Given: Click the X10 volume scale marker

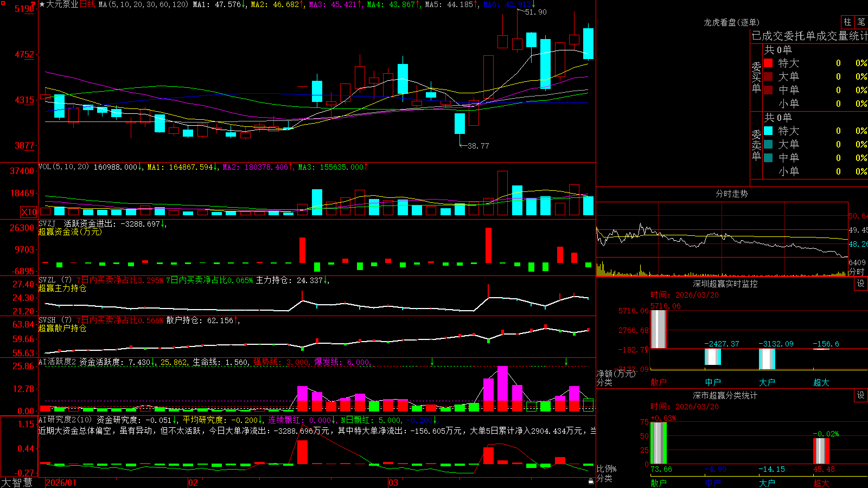Looking at the screenshot, I should click(29, 212).
